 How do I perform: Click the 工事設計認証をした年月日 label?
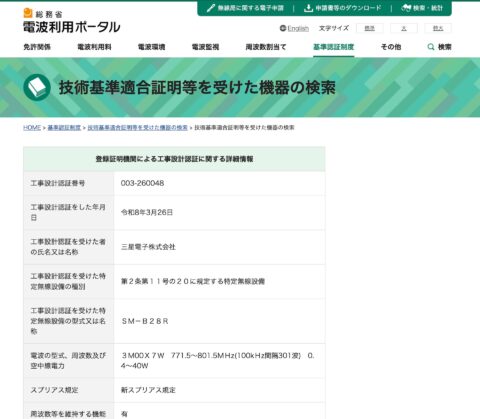point(68,212)
